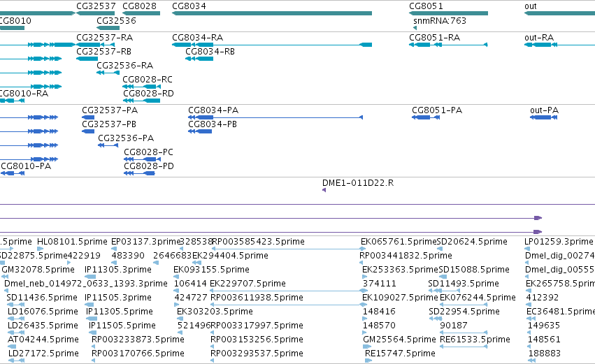Screen dimensions: 595x364
Task: Open protein CG8034-PA
Action: click(x=275, y=117)
